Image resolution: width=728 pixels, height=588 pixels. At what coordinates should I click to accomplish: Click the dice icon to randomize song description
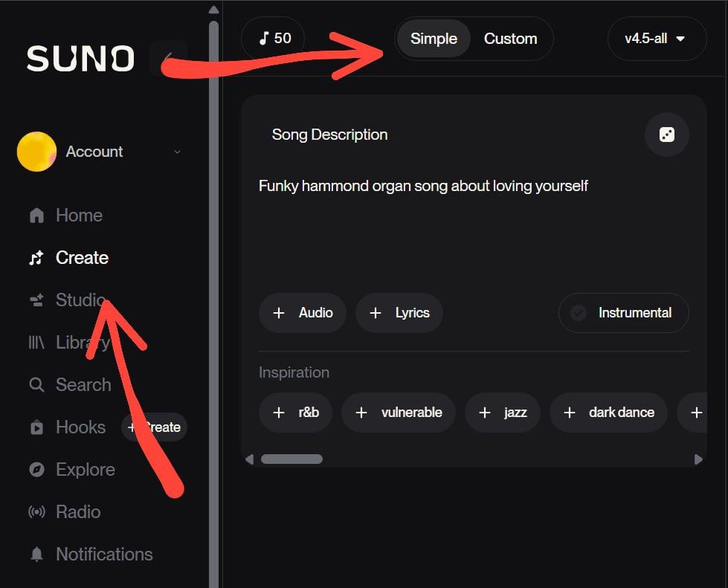click(x=666, y=135)
